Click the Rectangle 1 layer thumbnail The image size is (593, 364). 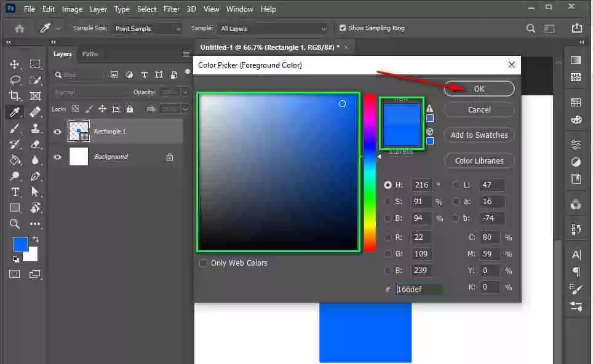(78, 131)
